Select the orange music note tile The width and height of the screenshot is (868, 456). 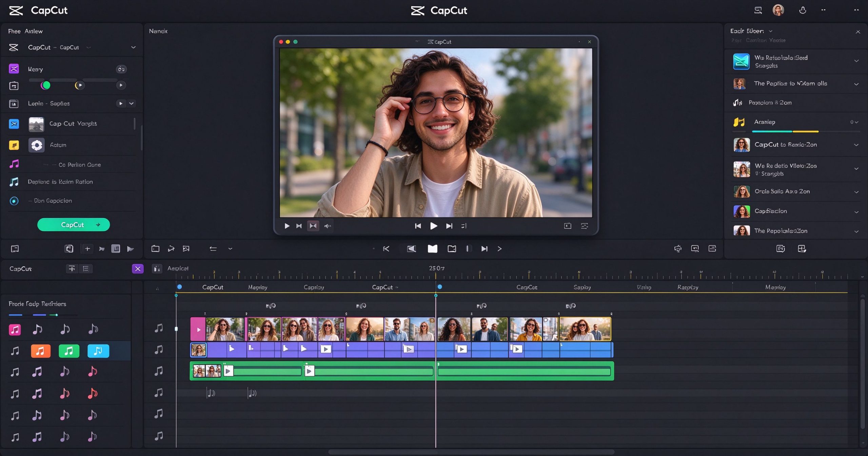tap(41, 351)
